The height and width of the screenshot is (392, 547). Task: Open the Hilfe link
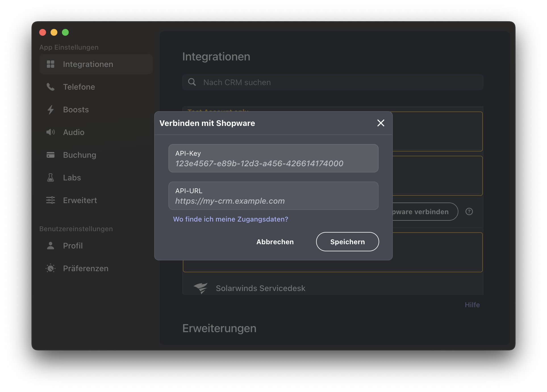pyautogui.click(x=472, y=305)
